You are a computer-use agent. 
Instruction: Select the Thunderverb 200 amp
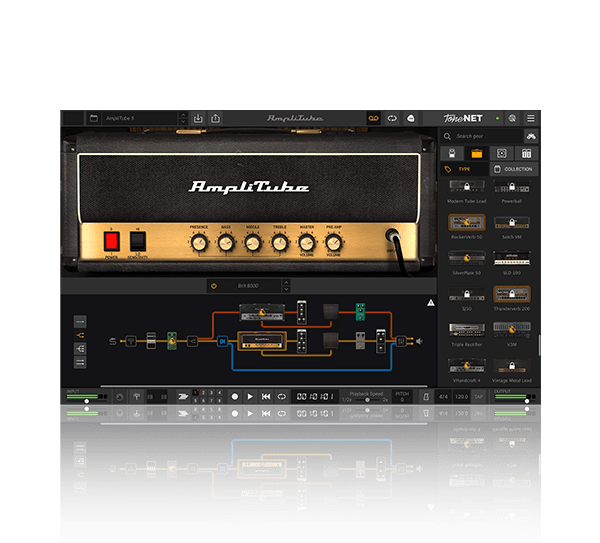pyautogui.click(x=512, y=294)
